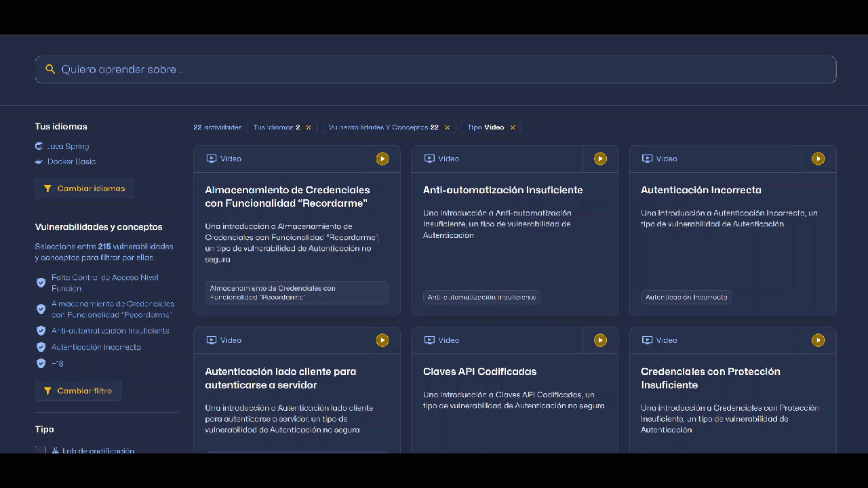
Task: Select the Docker Basic language icon
Action: [x=39, y=161]
